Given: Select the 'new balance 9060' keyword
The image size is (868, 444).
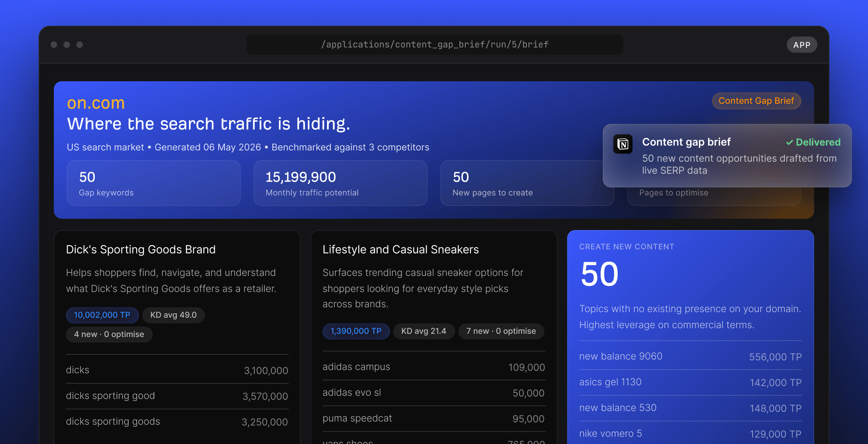Looking at the screenshot, I should click(621, 356).
